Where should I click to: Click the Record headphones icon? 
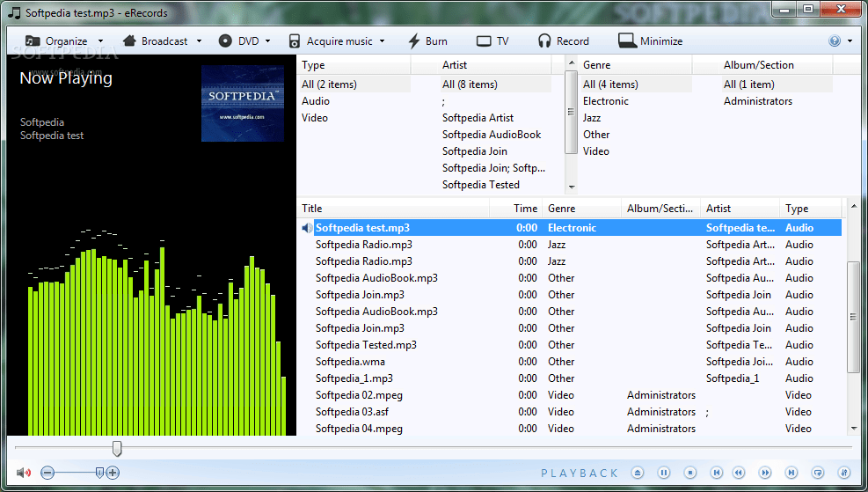click(544, 41)
